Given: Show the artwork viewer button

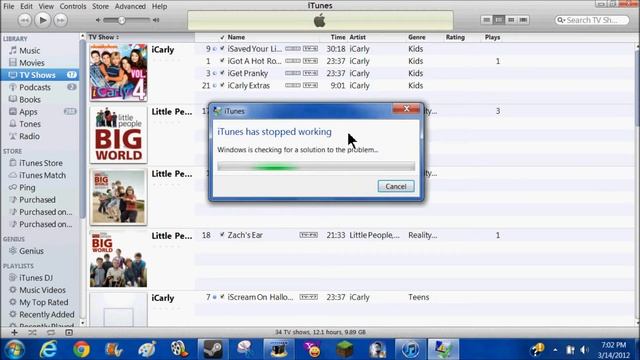Looking at the screenshot, I should [69, 333].
